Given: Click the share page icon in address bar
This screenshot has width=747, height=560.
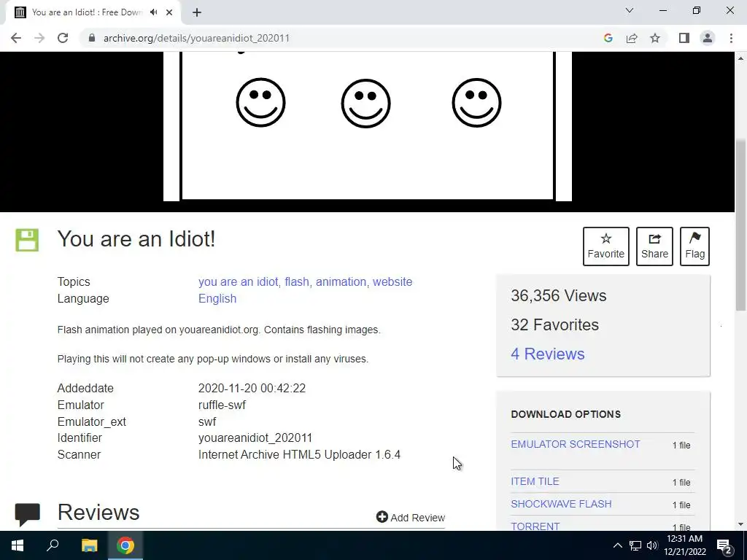Looking at the screenshot, I should 632,38.
